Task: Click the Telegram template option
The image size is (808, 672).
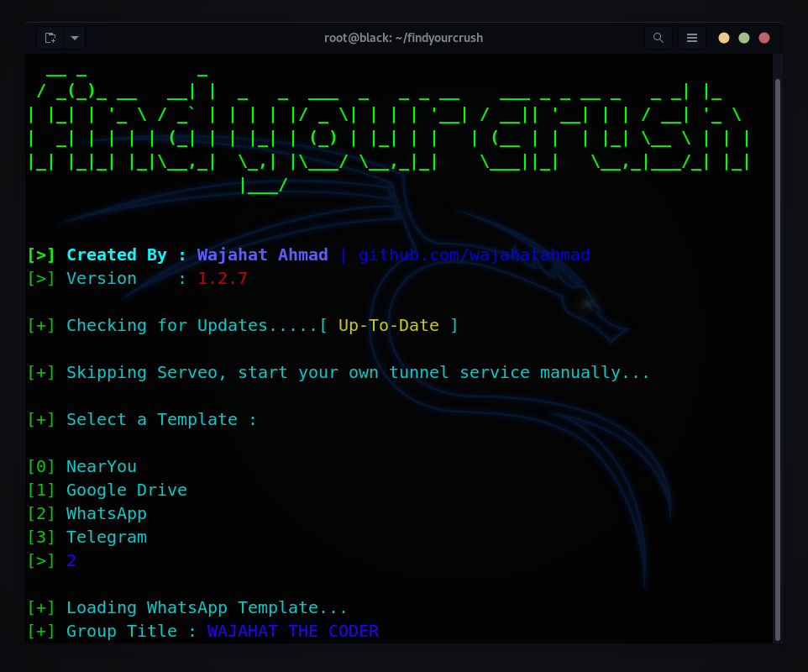Action: click(x=107, y=537)
